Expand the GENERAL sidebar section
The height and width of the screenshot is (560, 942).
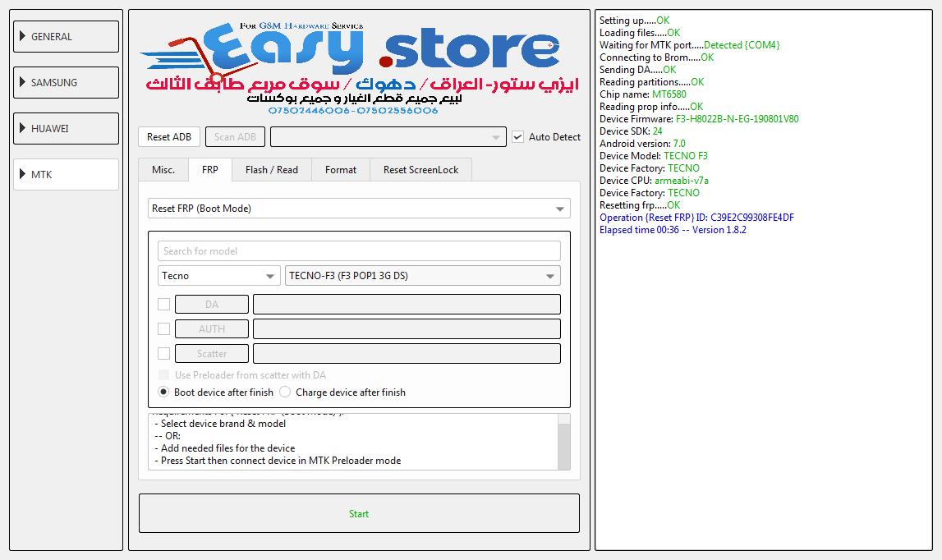pyautogui.click(x=66, y=37)
